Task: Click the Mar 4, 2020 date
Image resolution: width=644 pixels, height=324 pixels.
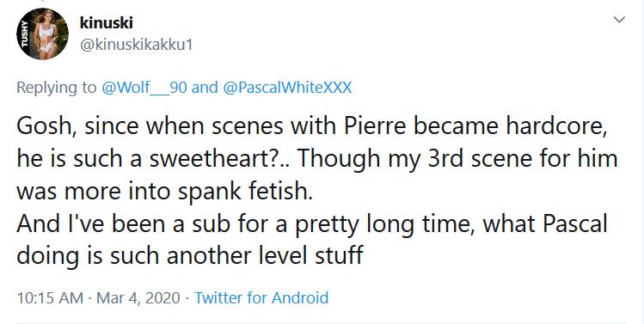Action: (x=138, y=297)
